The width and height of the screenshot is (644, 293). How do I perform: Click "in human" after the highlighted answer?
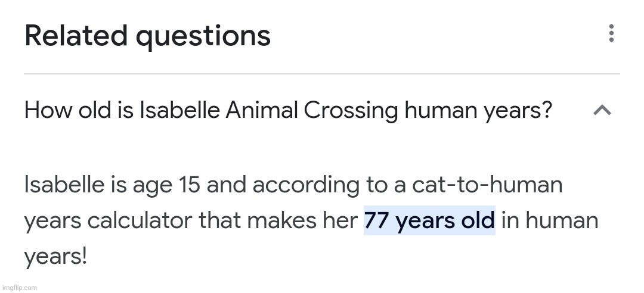[x=550, y=220]
